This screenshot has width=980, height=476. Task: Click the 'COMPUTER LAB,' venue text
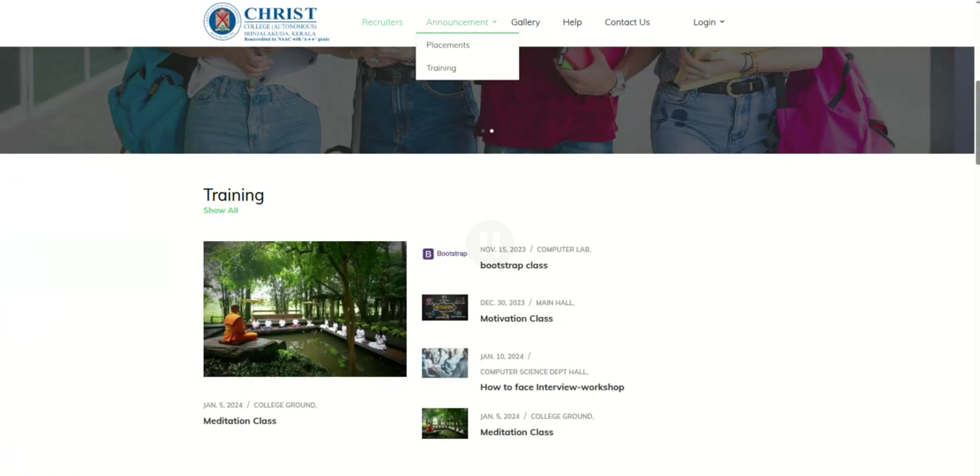(x=563, y=249)
